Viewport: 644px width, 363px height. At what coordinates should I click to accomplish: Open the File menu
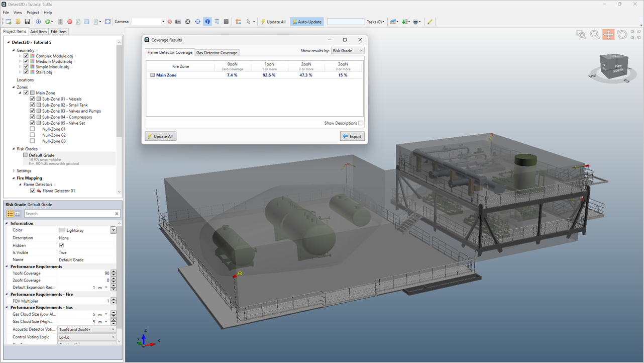click(6, 13)
